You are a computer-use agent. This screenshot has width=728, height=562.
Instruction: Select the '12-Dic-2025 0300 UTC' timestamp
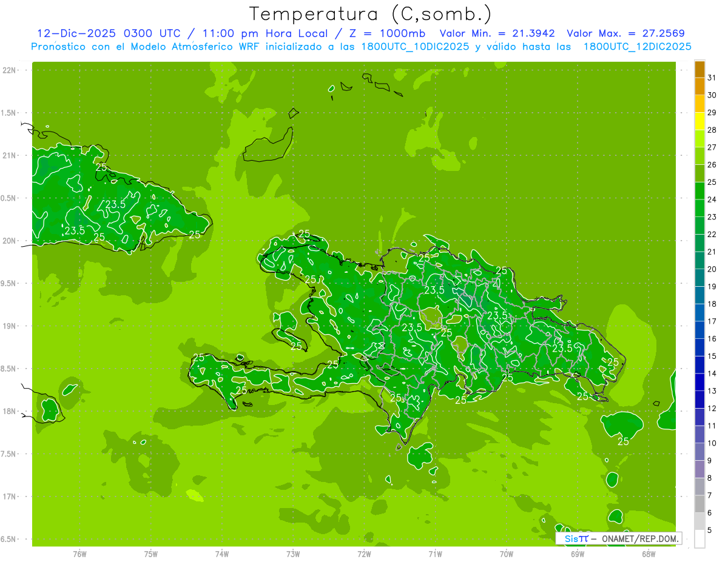point(109,33)
